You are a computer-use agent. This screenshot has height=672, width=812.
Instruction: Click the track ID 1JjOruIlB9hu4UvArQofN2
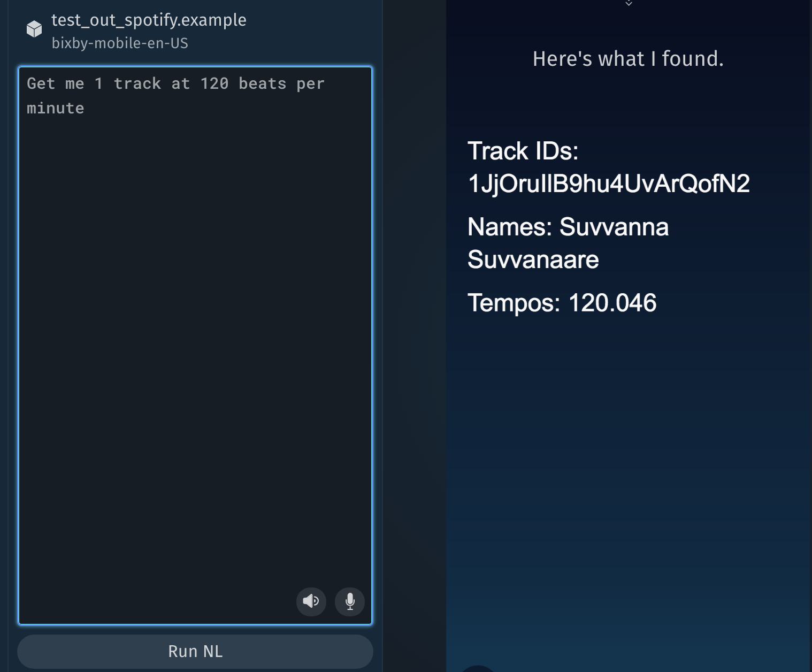(x=610, y=184)
